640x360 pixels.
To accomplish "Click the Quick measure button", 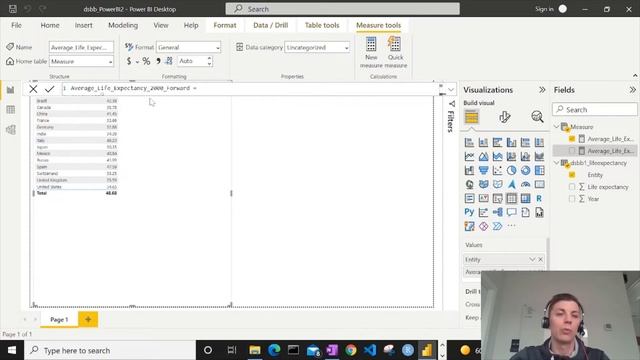I will (x=395, y=52).
